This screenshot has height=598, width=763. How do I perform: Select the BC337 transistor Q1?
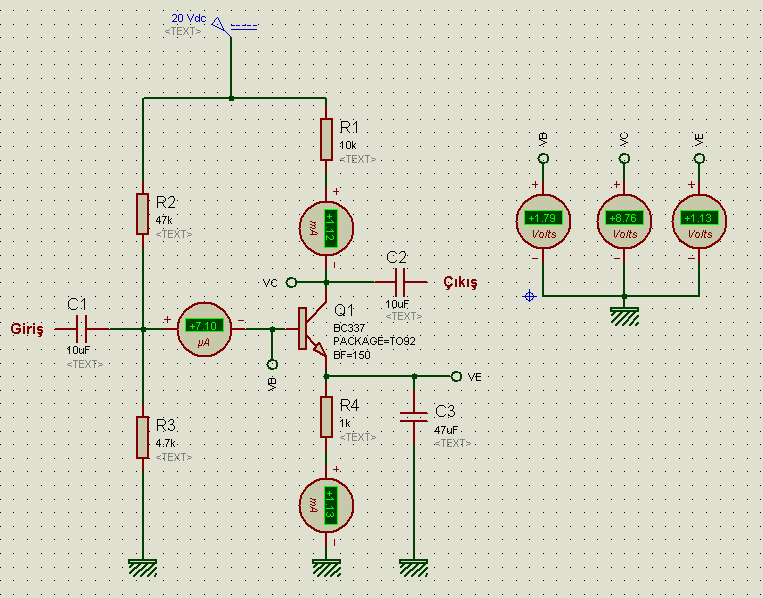click(308, 329)
